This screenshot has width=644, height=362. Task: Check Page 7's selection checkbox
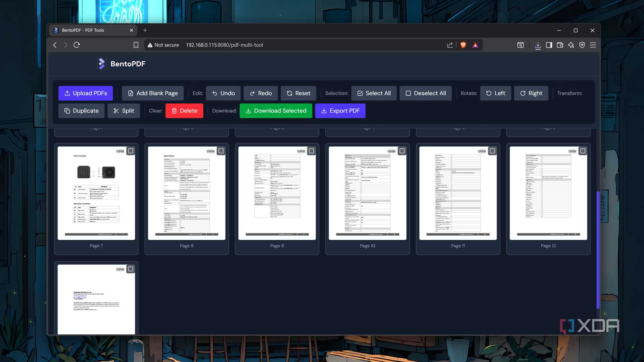tap(130, 151)
